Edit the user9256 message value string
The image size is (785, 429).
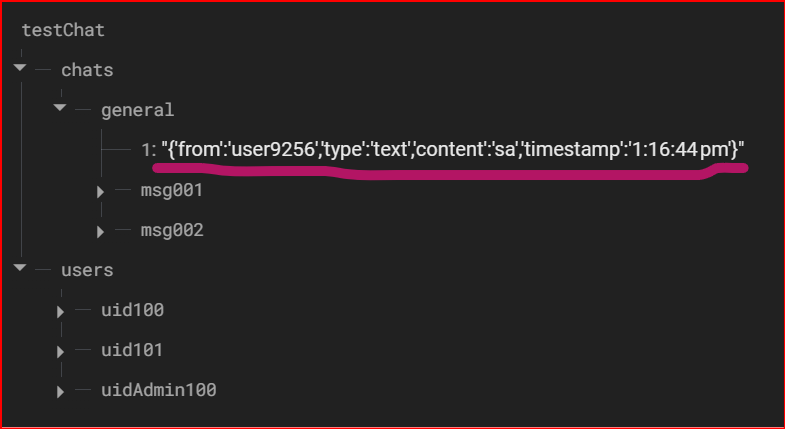coord(455,150)
